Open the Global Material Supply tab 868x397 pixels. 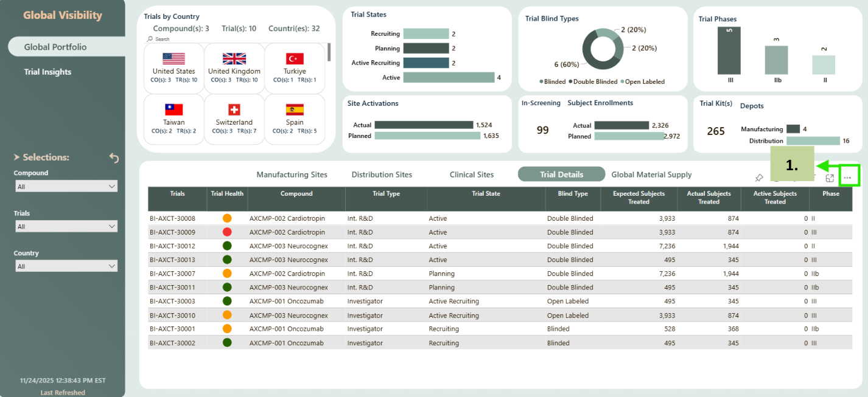(x=651, y=174)
